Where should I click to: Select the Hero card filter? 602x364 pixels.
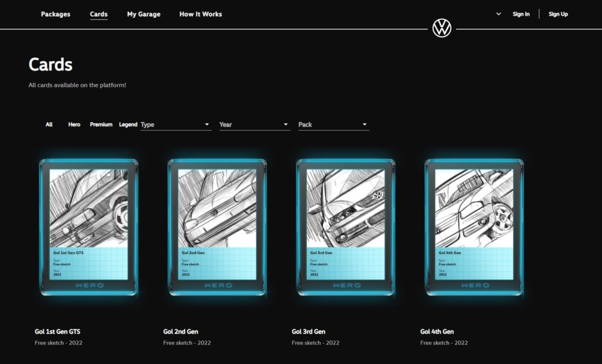click(x=73, y=124)
